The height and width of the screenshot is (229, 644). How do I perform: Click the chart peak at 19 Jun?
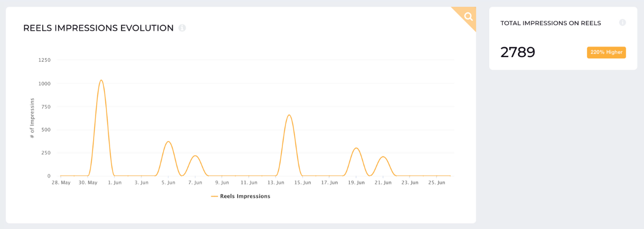pyautogui.click(x=356, y=148)
